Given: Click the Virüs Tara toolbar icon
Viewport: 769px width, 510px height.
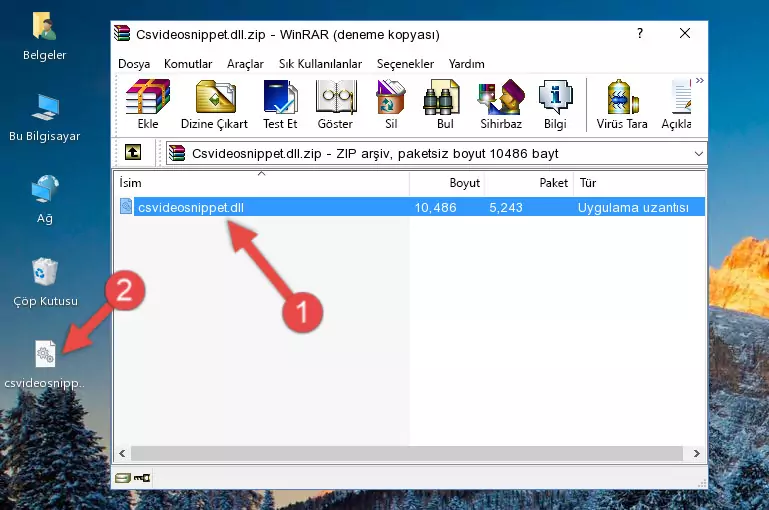Looking at the screenshot, I should (622, 104).
